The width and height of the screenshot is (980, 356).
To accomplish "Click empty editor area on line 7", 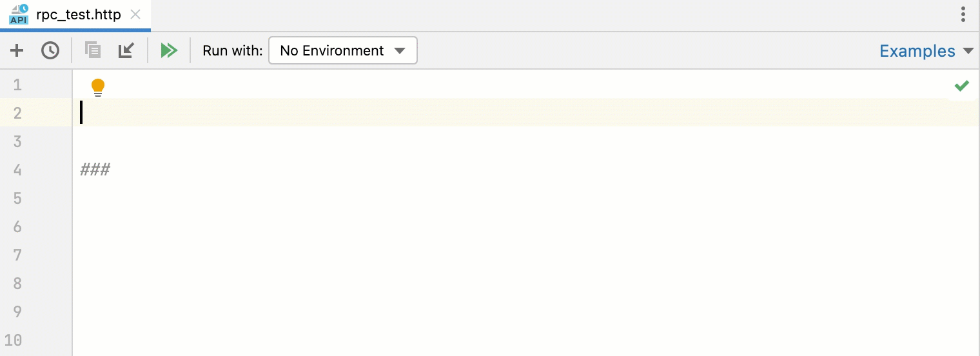I will [526, 255].
